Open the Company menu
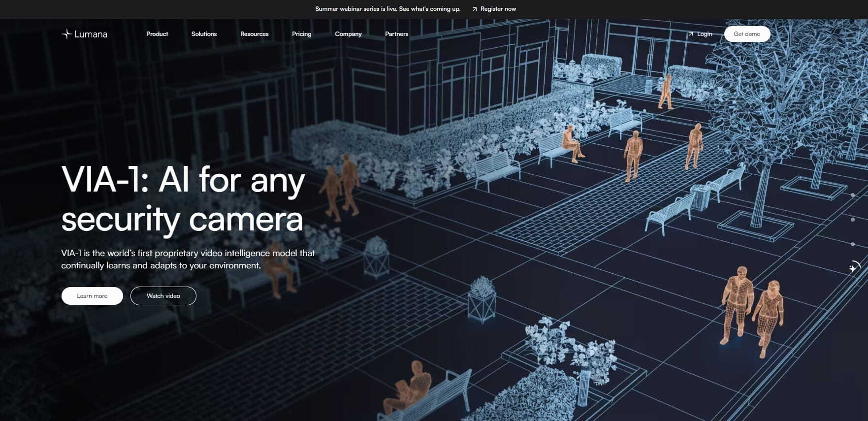 348,34
